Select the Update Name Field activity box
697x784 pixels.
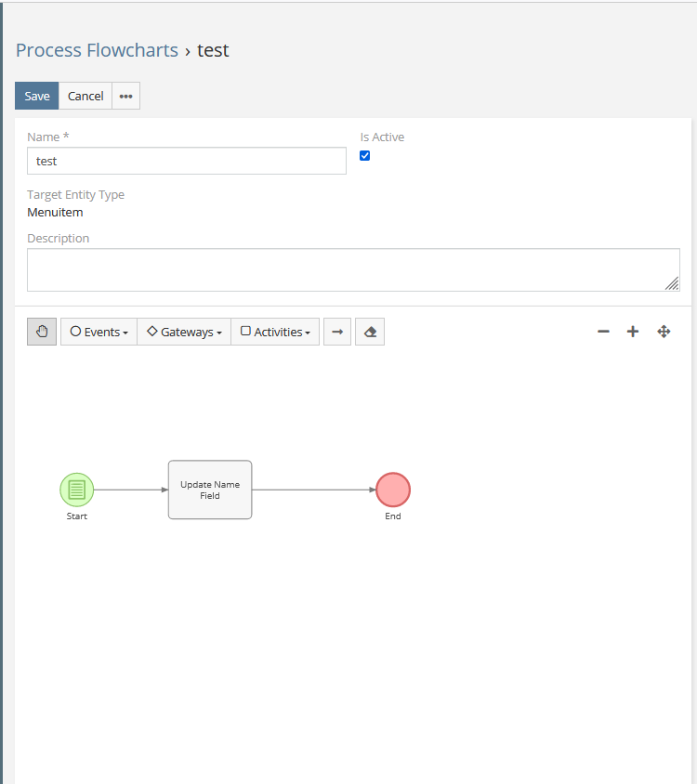210,490
